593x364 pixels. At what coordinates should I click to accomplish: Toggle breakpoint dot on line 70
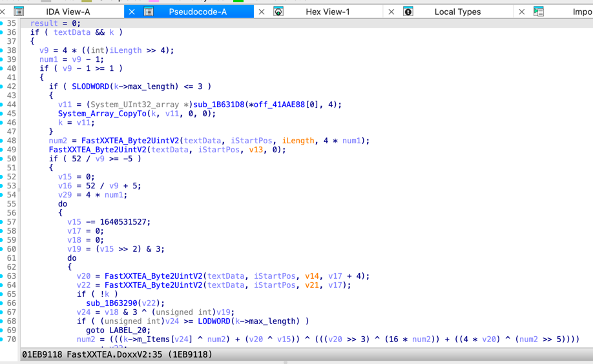coord(1,339)
